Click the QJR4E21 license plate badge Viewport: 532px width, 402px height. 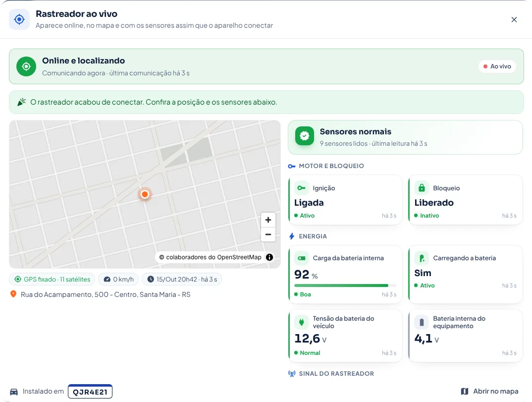coord(90,392)
